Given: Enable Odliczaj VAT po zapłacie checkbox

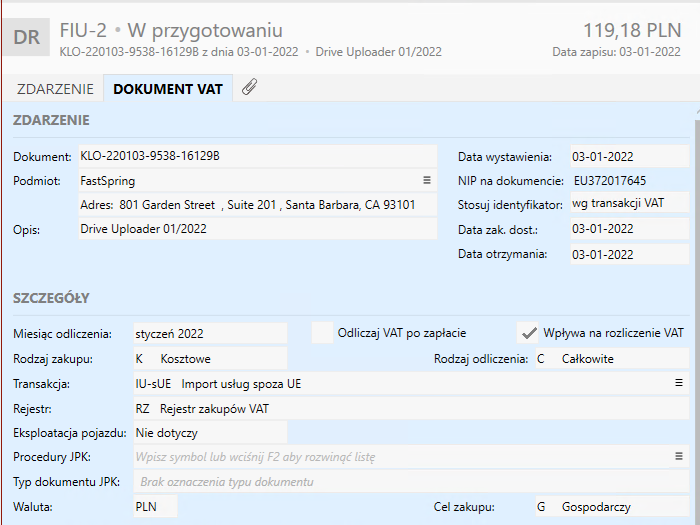Looking at the screenshot, I should coord(322,333).
